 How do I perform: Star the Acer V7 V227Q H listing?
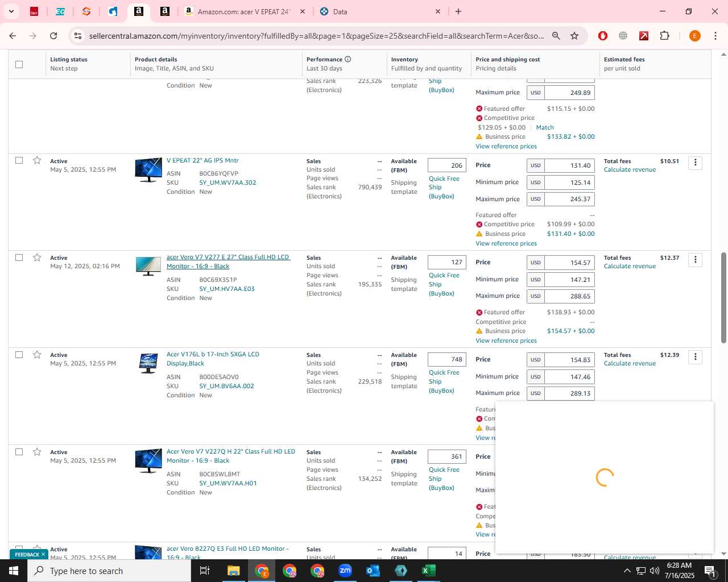coord(37,452)
